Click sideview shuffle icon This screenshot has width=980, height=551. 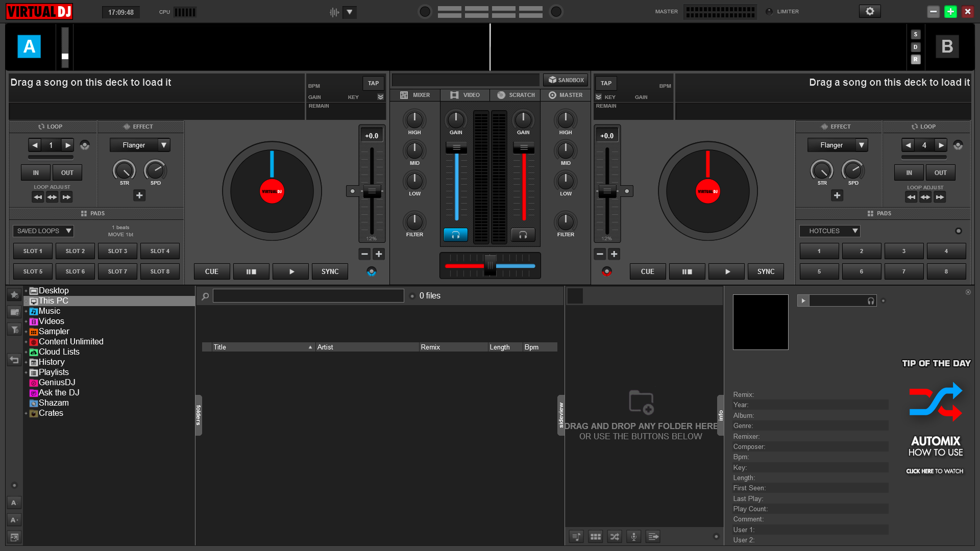615,536
